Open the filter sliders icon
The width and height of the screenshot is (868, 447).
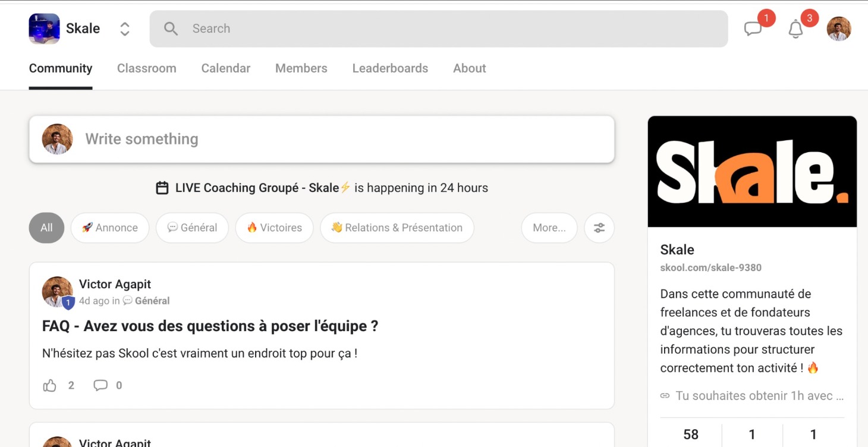pos(599,228)
